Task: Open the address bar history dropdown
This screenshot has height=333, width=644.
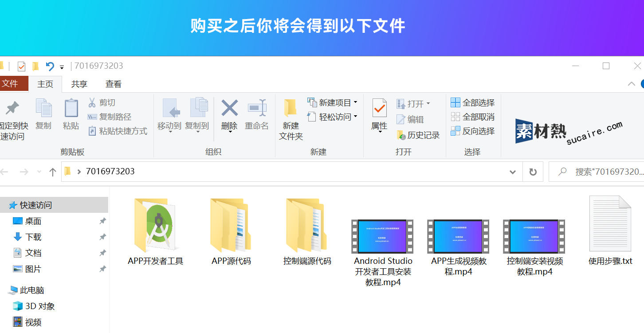Action: click(x=513, y=172)
